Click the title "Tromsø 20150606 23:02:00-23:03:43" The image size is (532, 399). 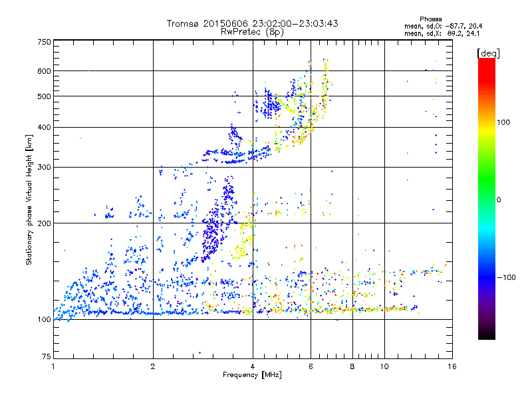pyautogui.click(x=252, y=23)
